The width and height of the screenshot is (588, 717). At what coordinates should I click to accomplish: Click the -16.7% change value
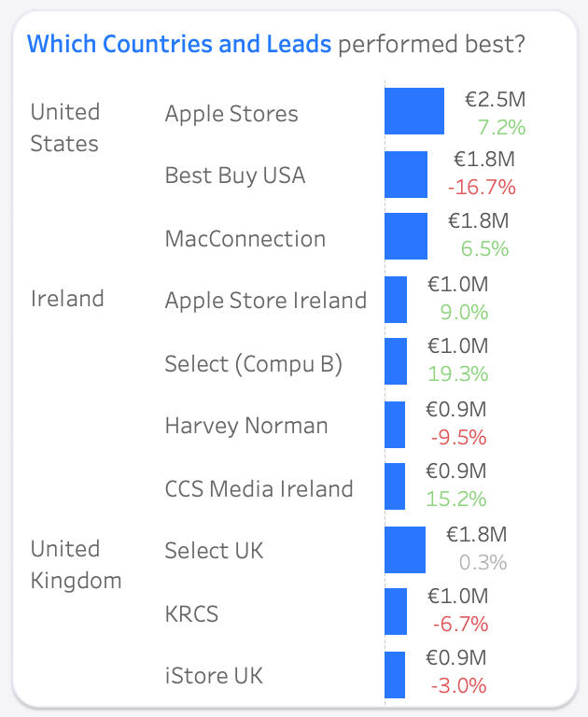482,188
